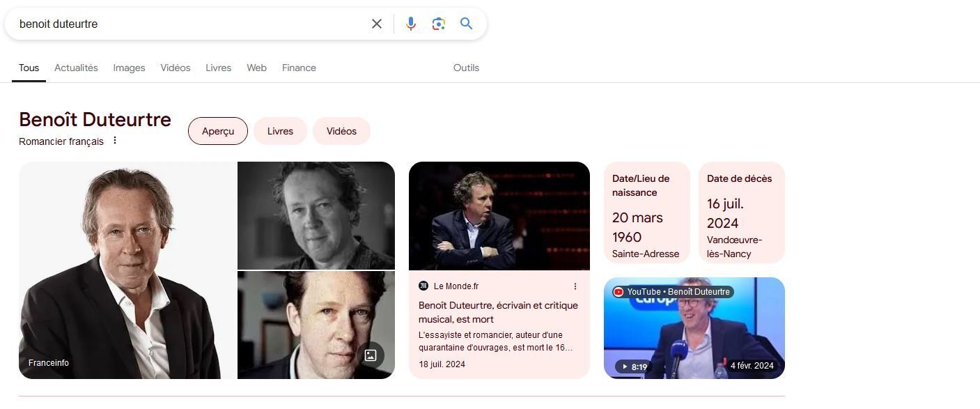Open more options next to Romancier français
This screenshot has width=980, height=409.
coord(115,141)
